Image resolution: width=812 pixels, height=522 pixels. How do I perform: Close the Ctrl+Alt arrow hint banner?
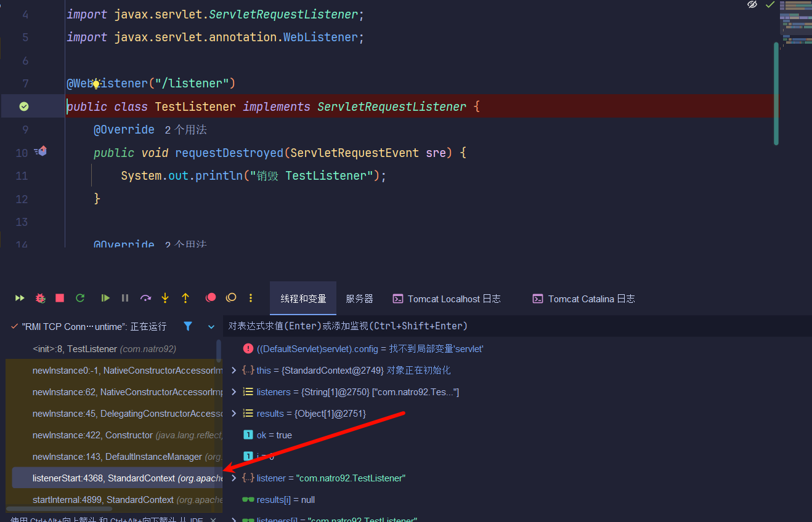tap(213, 520)
